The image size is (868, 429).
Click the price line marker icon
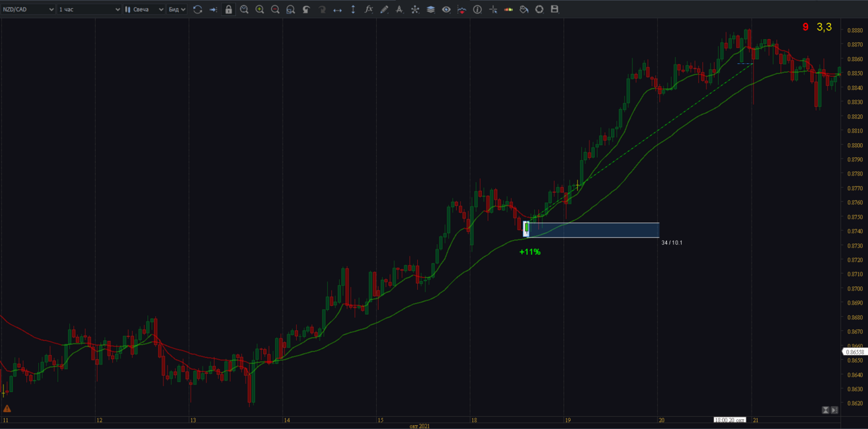click(462, 9)
